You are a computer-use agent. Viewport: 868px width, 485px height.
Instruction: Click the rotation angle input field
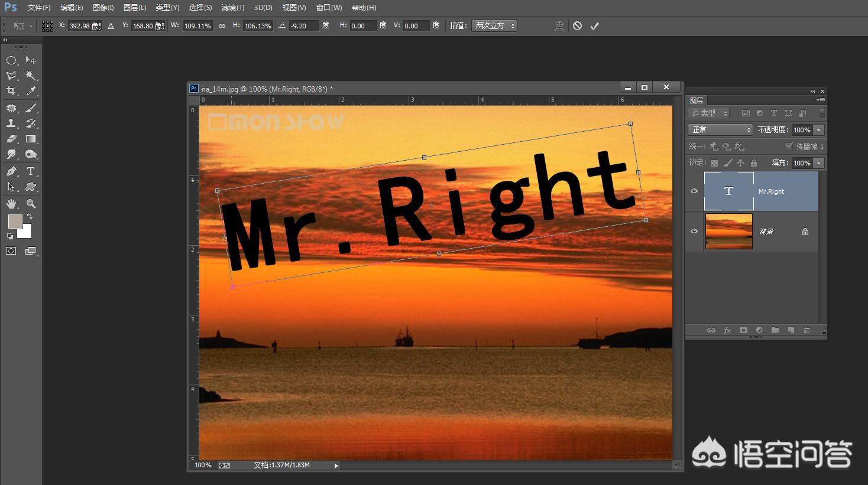coord(303,26)
